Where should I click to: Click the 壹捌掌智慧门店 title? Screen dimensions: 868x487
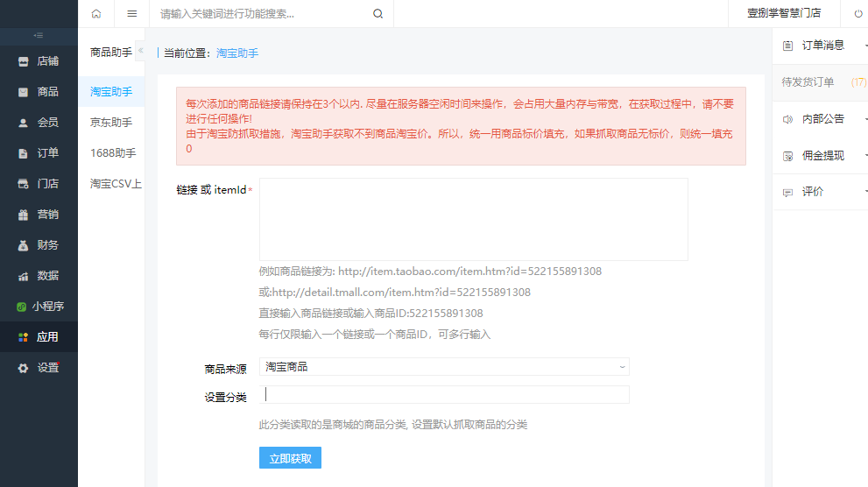(784, 13)
